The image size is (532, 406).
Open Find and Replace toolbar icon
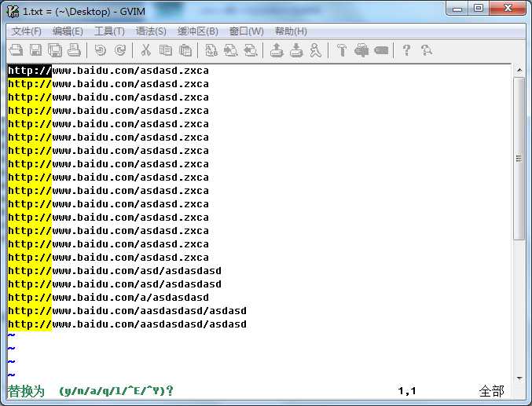click(x=211, y=50)
